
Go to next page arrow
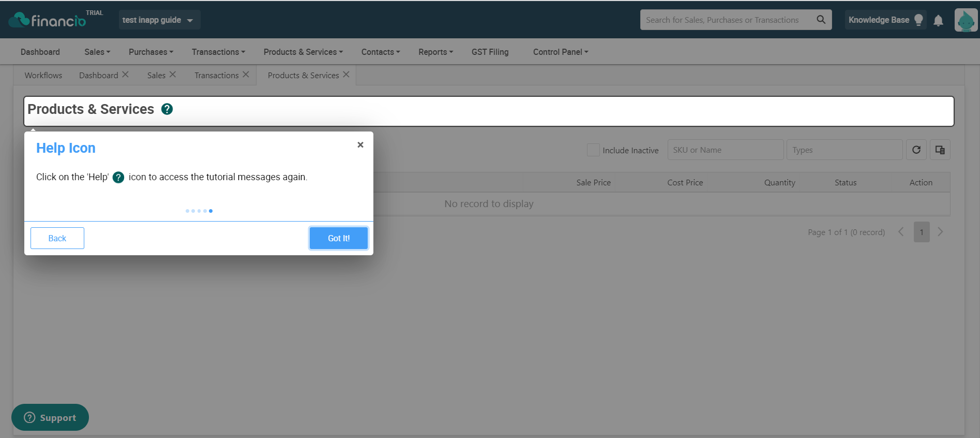(x=940, y=232)
